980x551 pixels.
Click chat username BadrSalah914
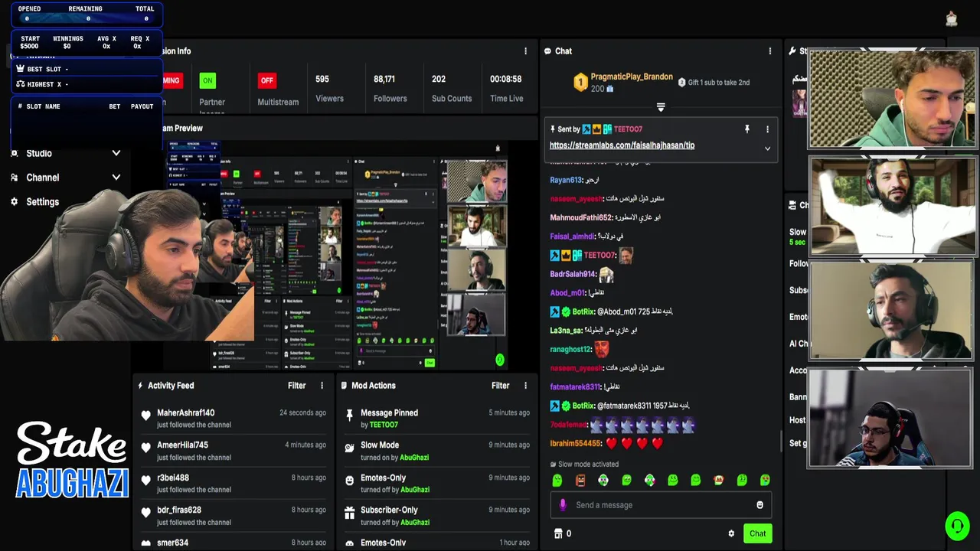tap(573, 274)
